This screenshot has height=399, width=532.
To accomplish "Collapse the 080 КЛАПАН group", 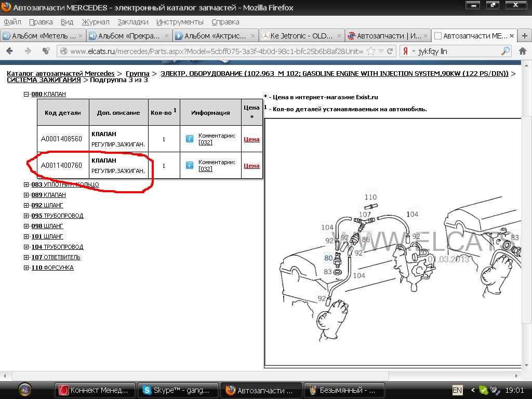I will point(26,94).
